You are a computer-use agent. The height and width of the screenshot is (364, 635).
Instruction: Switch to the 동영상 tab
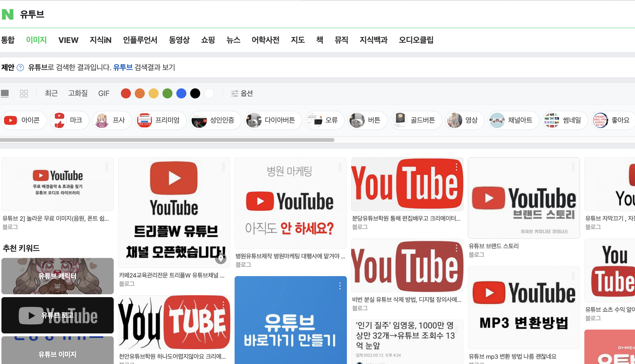[179, 40]
